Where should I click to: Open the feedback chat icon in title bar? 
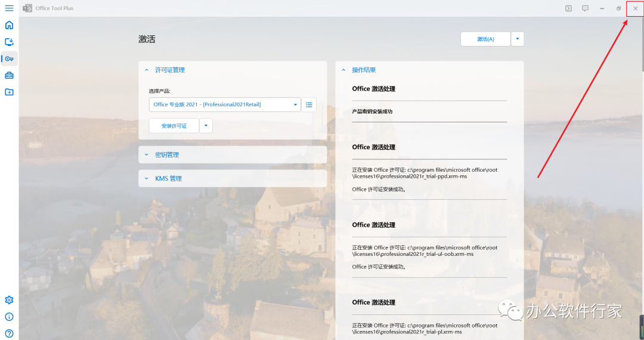pos(586,8)
